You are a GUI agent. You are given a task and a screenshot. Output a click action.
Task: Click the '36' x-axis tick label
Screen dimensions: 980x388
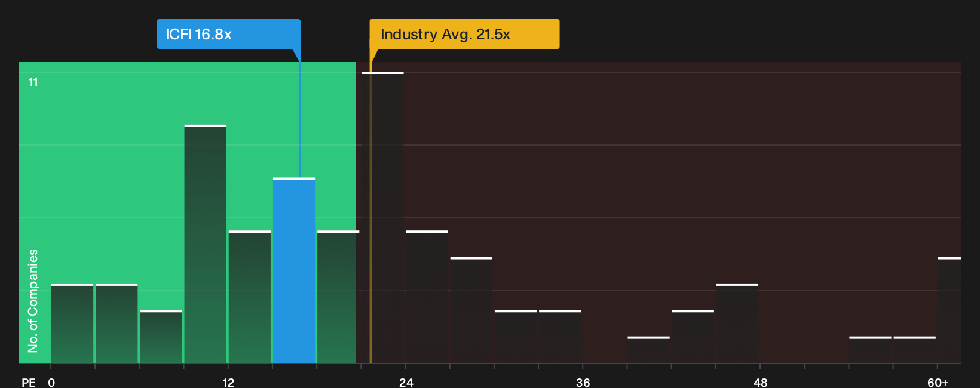tap(583, 382)
